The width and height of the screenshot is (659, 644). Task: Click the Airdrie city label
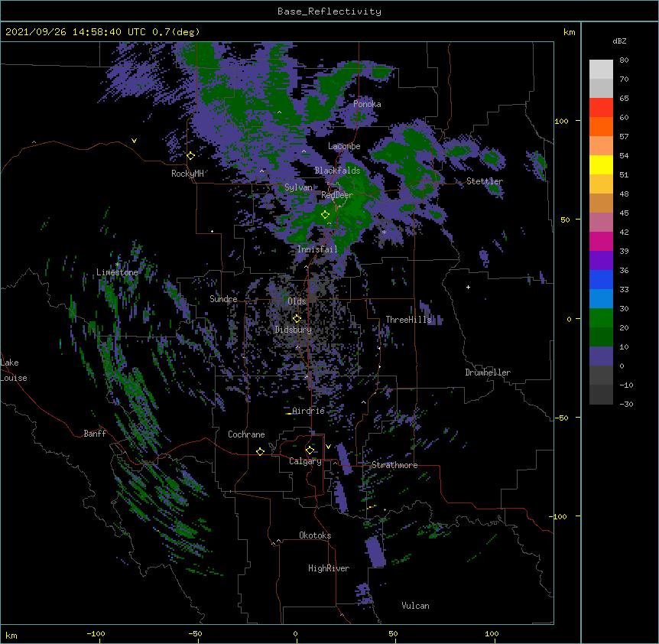309,411
